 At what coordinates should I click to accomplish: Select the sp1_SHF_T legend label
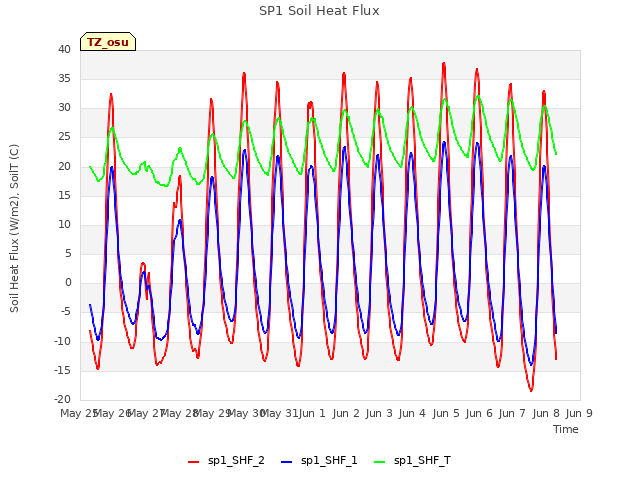tap(422, 461)
